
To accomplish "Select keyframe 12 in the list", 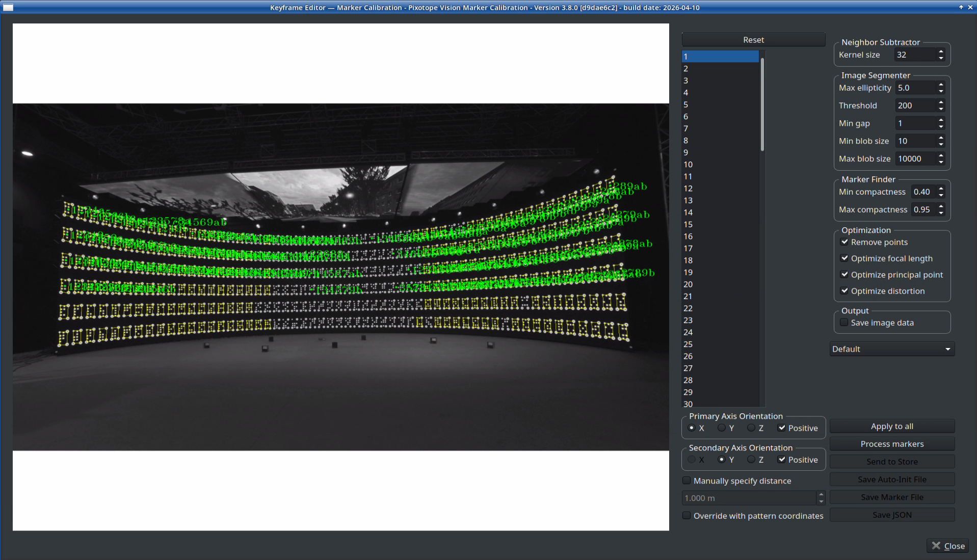I will tap(720, 189).
